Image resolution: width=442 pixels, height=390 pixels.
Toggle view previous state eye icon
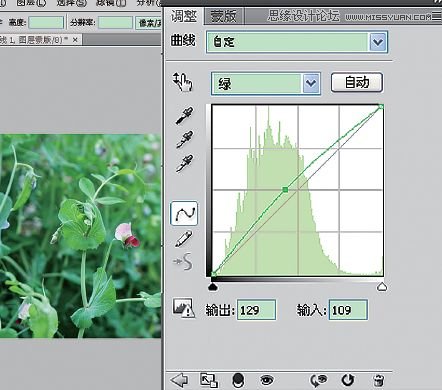point(318,380)
